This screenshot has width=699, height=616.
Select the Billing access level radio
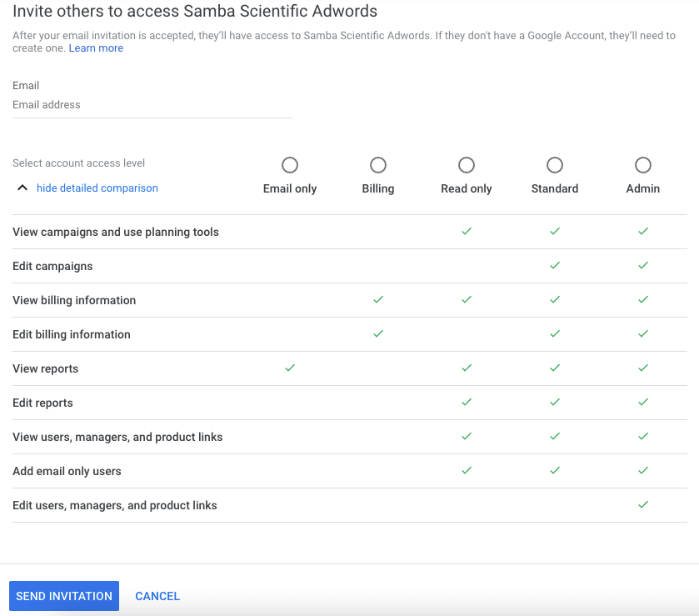378,165
